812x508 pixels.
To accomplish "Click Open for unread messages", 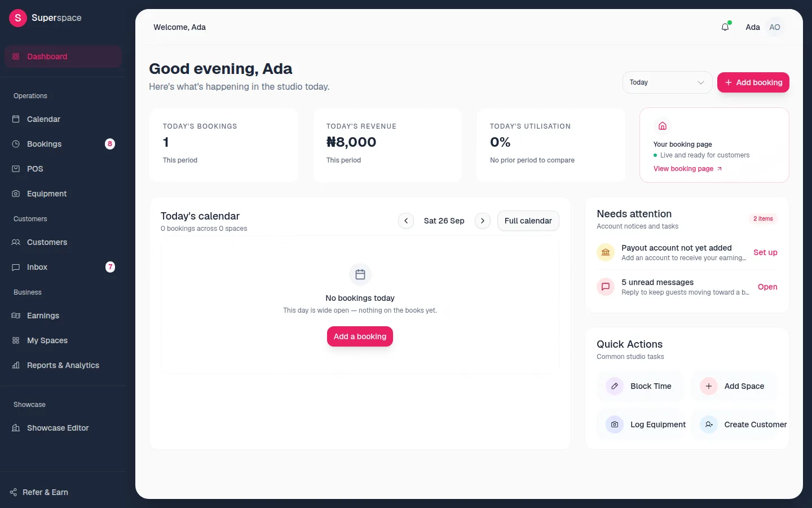I will click(767, 287).
